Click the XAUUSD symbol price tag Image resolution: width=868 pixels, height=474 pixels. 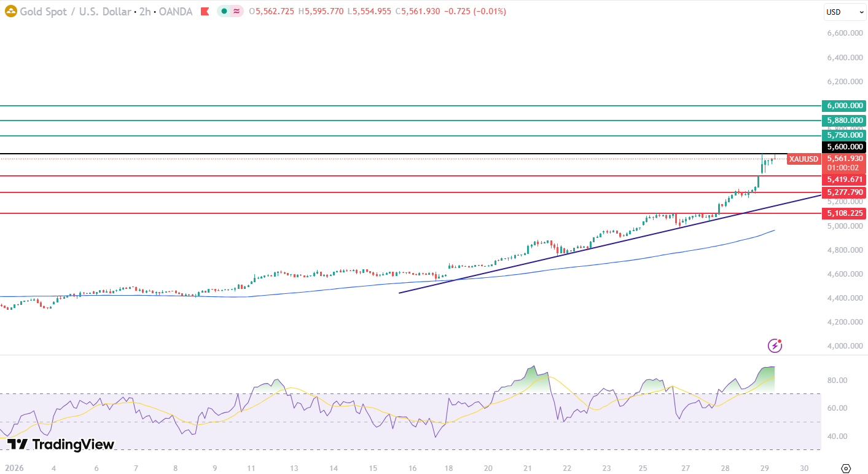point(803,159)
